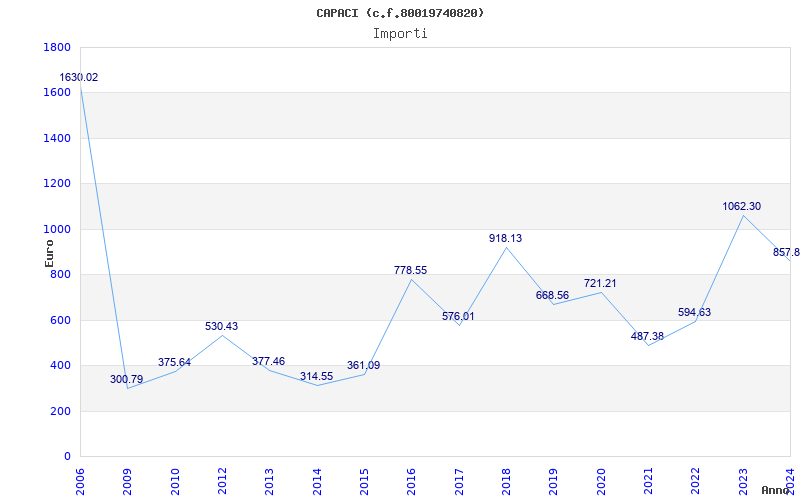Viewport: 800px width, 500px height.
Task: Select the 487.38 data label
Action: pos(647,336)
